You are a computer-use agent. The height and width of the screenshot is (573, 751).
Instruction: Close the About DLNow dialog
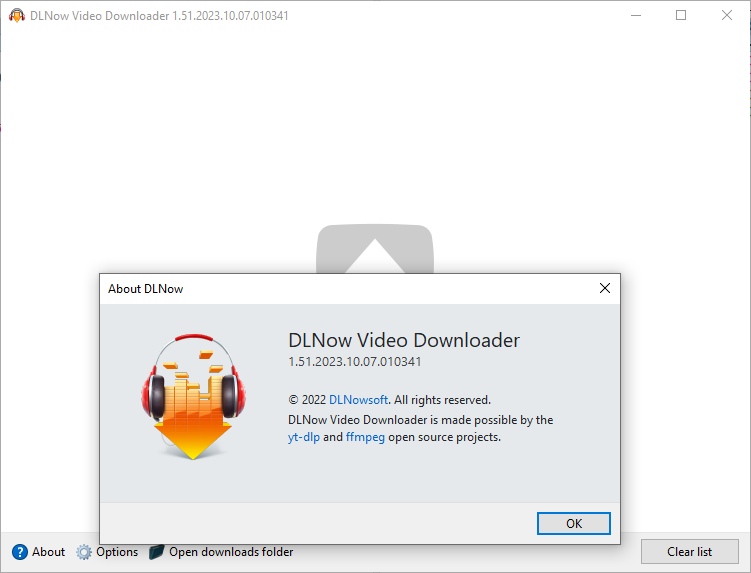(x=605, y=288)
